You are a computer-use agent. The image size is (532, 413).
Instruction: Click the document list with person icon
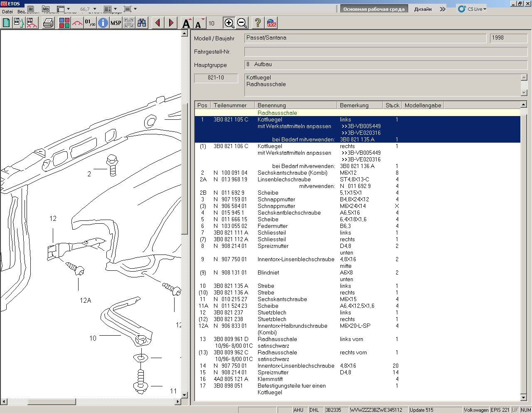pyautogui.click(x=19, y=23)
